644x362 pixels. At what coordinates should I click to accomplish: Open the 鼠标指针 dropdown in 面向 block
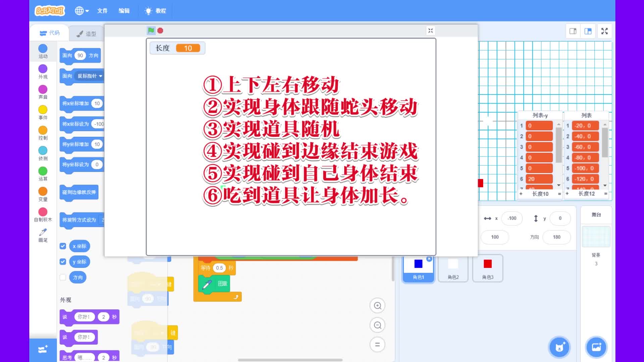point(90,76)
